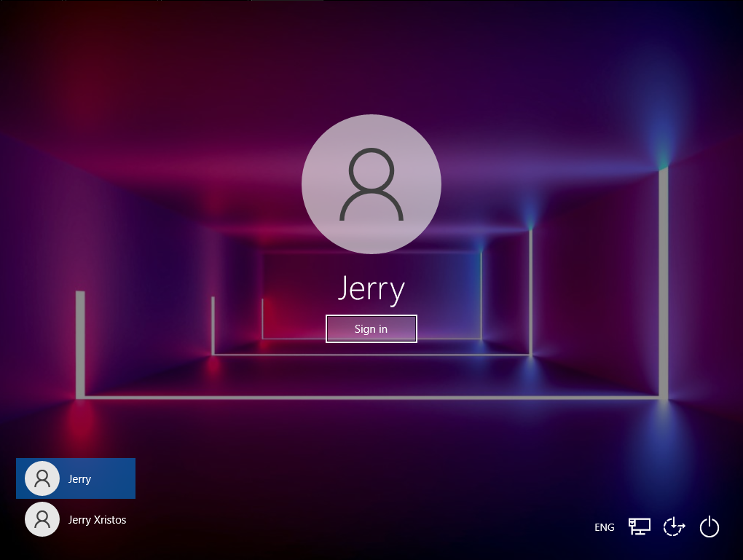Open the network connection icon
Screen dimensions: 743x560
(x=640, y=527)
